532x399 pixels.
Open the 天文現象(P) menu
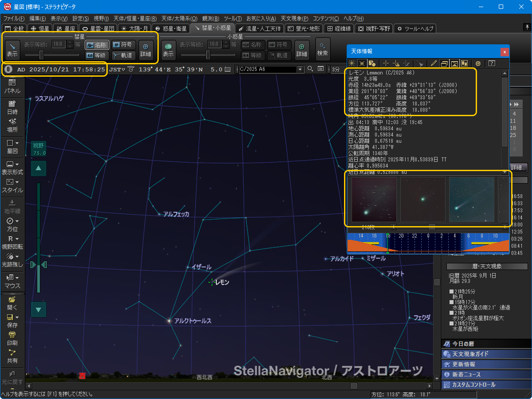click(294, 19)
